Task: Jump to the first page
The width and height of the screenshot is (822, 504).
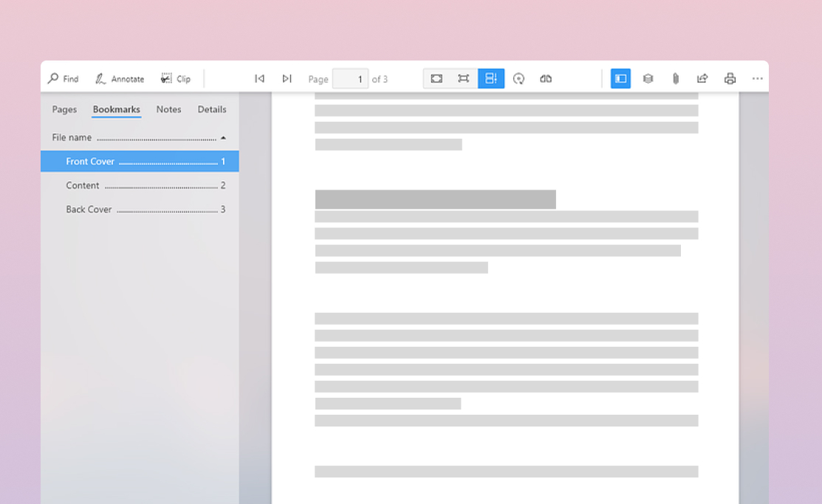Action: pos(259,78)
